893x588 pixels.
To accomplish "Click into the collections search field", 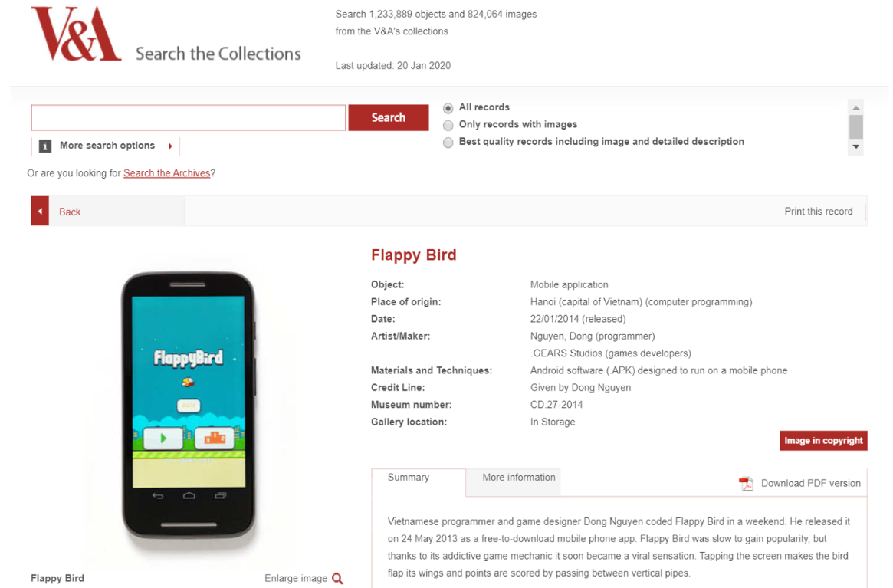I will click(x=189, y=118).
